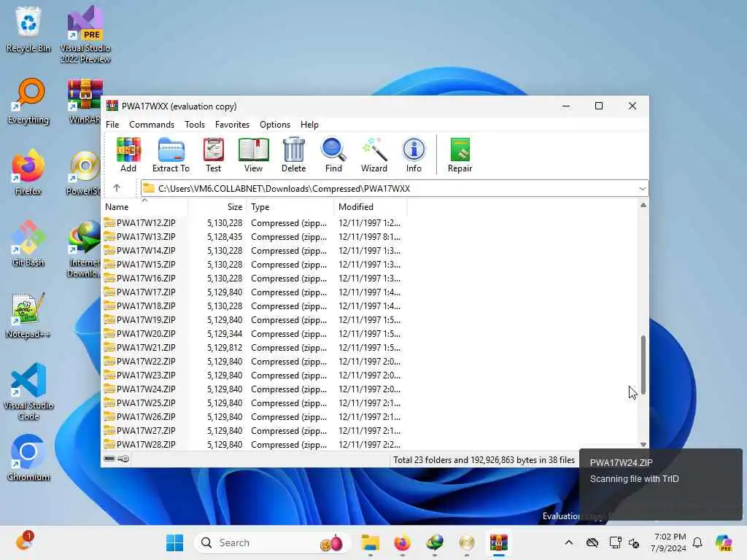Open WinRAR desktop shortcut

85,101
